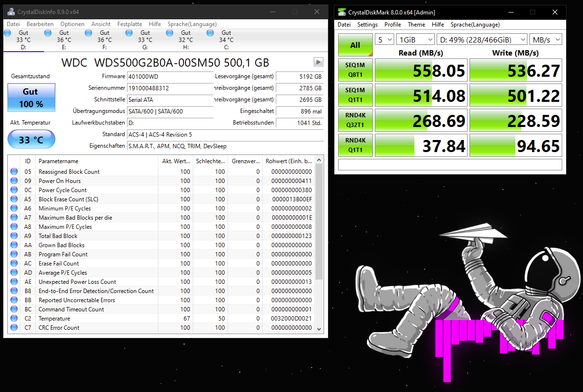Click the Reported Uncorrectable Errors row name
This screenshot has height=392, width=583.
point(77,300)
